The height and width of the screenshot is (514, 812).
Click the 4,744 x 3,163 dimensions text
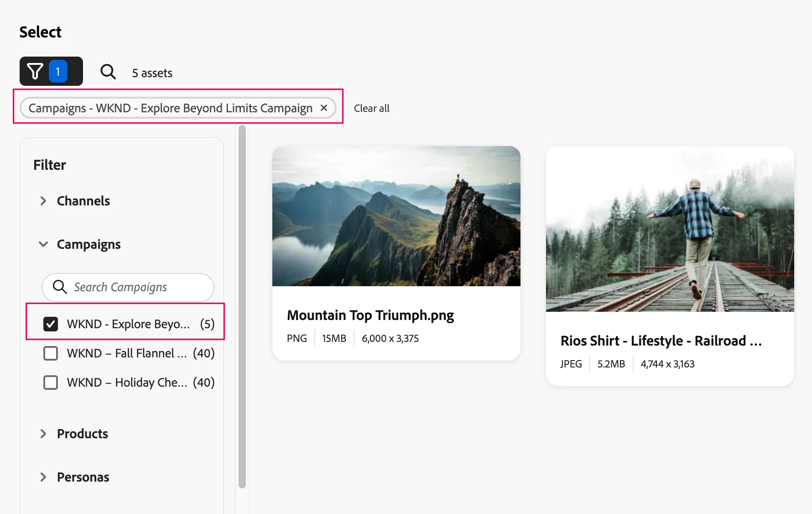(x=668, y=364)
